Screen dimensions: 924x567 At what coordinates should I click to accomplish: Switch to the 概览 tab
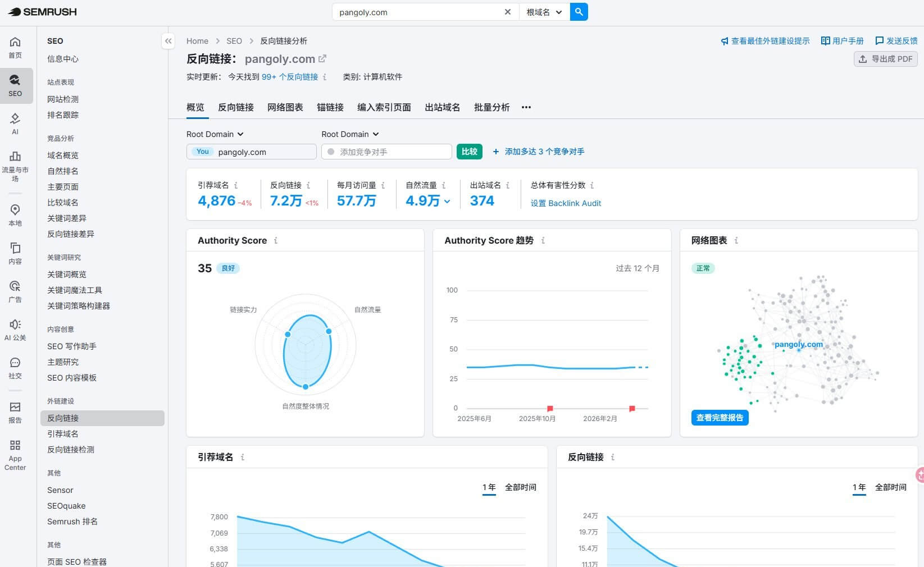pyautogui.click(x=195, y=107)
